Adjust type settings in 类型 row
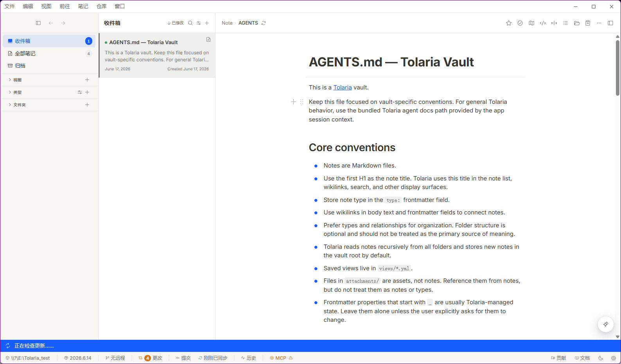This screenshot has width=621, height=364. 80,92
